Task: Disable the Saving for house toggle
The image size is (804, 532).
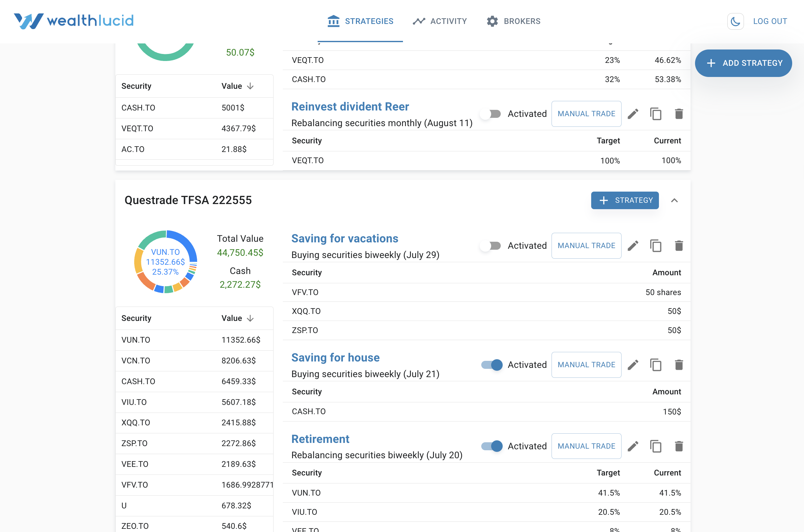Action: pos(491,365)
